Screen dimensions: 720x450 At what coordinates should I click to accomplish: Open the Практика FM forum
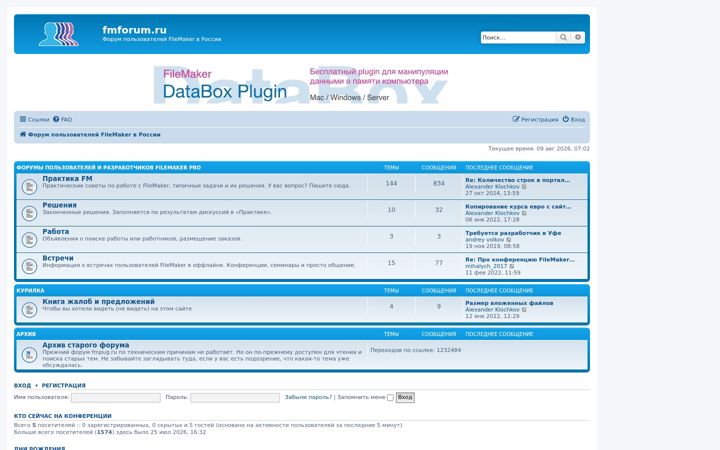(67, 178)
